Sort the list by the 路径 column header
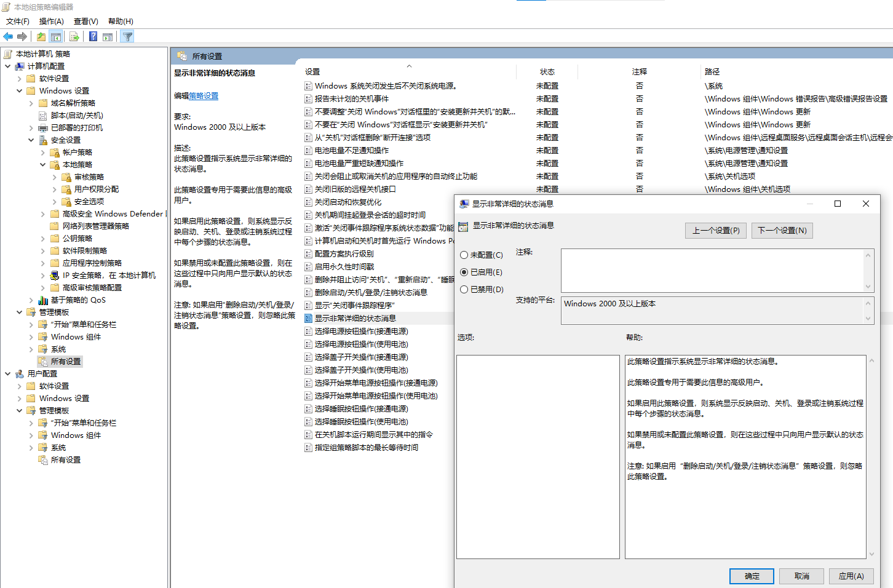Image resolution: width=893 pixels, height=588 pixels. 796,72
